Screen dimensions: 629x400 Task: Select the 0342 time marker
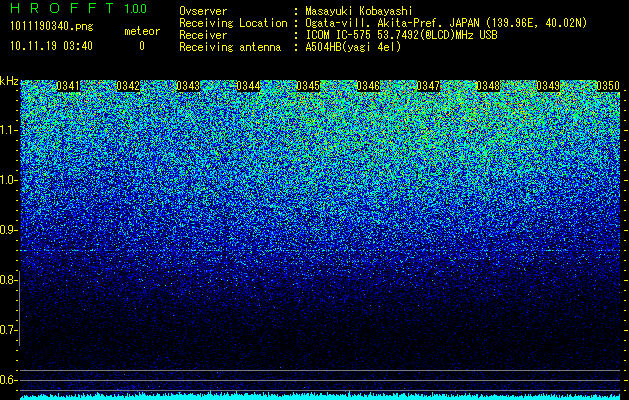tap(128, 86)
